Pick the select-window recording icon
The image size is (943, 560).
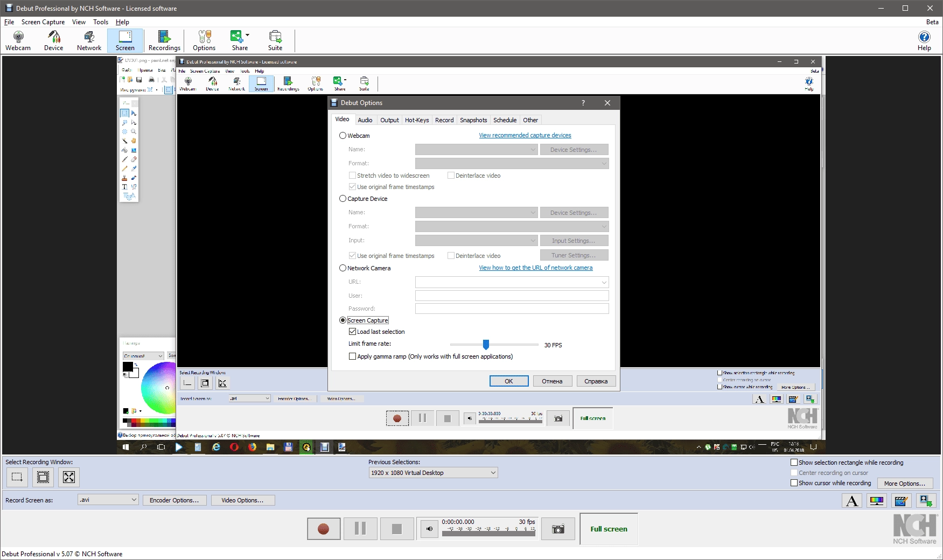click(x=43, y=477)
